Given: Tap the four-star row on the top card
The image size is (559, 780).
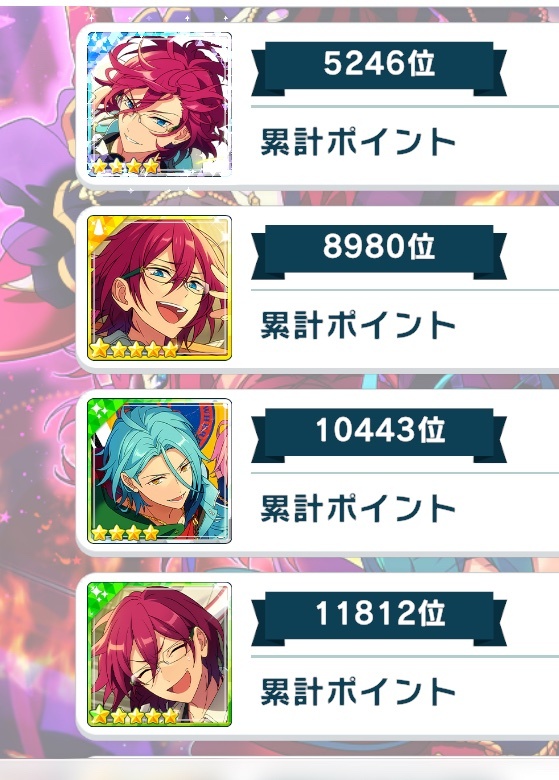Looking at the screenshot, I should pos(126,166).
